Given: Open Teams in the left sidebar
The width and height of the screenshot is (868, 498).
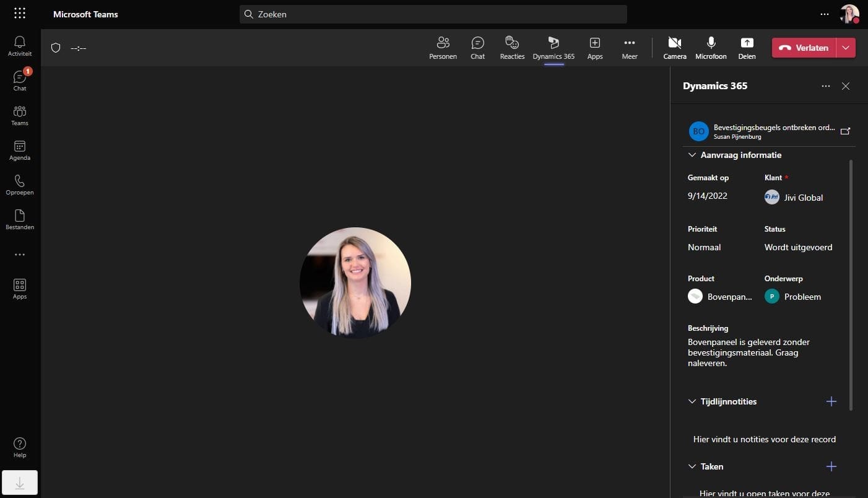Looking at the screenshot, I should (x=20, y=115).
